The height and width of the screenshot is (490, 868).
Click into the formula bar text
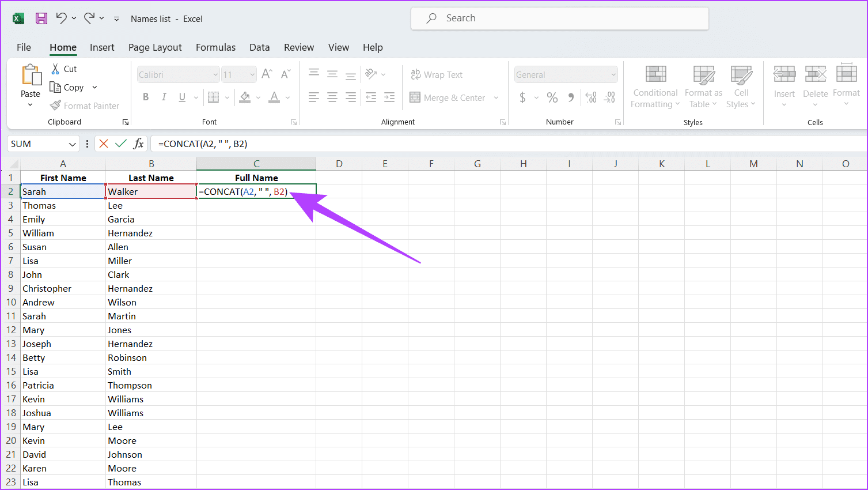(203, 144)
